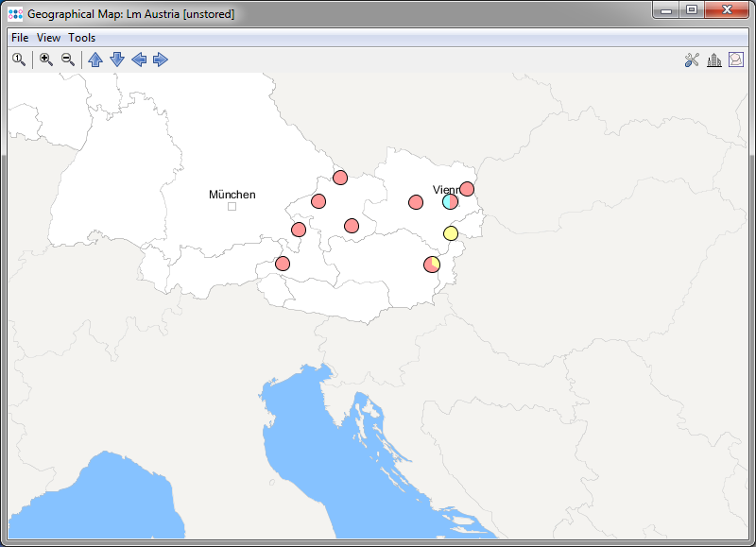Reset map zoom to default
Screen dimensions: 756x547
(x=18, y=60)
